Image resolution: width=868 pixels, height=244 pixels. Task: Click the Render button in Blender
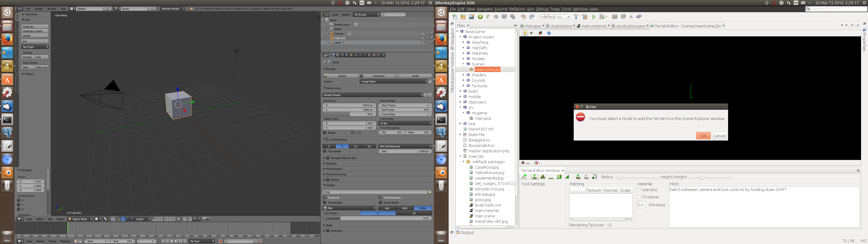[x=340, y=76]
